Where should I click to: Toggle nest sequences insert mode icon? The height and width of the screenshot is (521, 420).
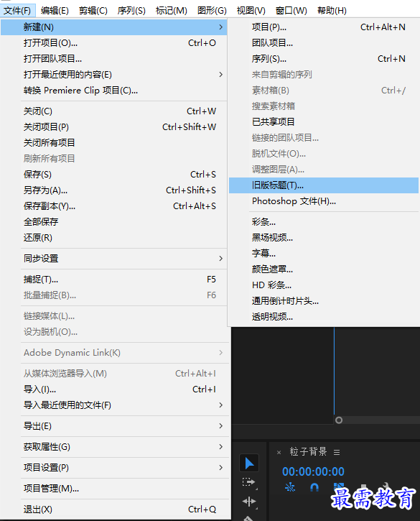click(290, 487)
